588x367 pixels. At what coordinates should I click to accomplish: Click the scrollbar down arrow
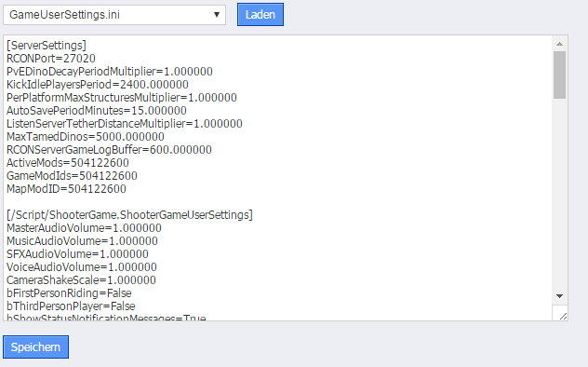point(559,296)
